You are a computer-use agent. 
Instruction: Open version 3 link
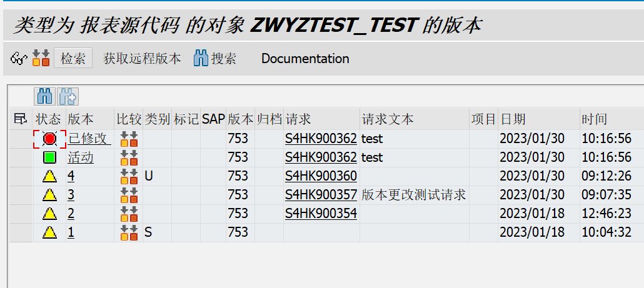71,195
